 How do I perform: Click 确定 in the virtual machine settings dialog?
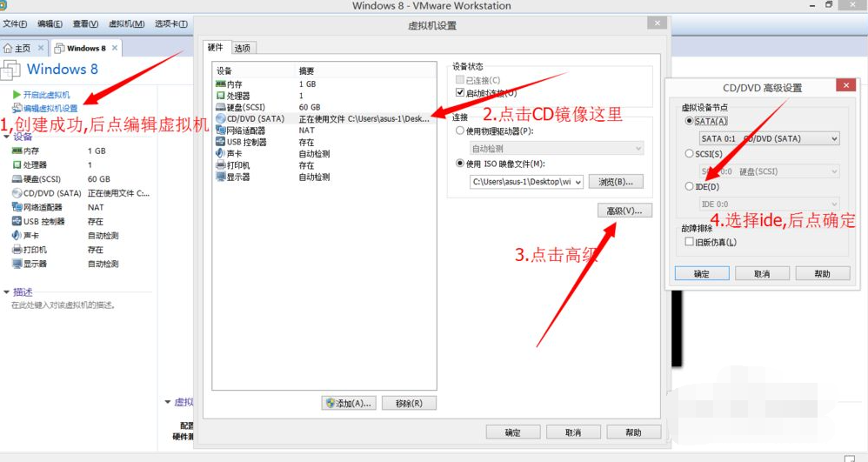pyautogui.click(x=513, y=432)
